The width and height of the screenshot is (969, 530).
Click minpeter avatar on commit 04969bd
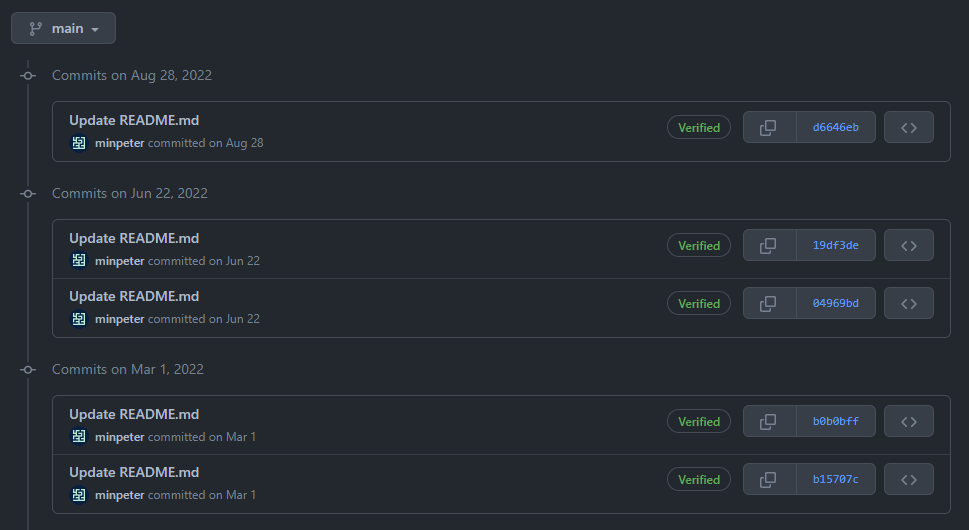(x=79, y=319)
